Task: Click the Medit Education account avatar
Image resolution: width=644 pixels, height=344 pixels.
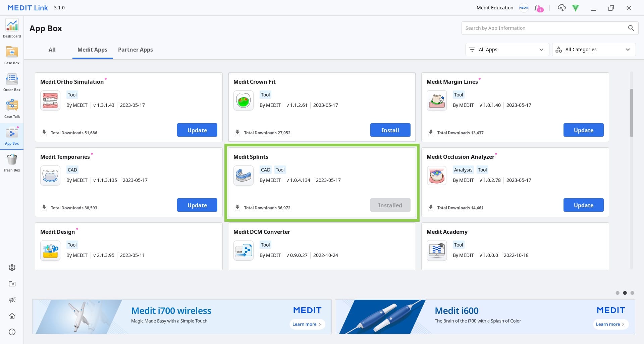Action: tap(524, 8)
